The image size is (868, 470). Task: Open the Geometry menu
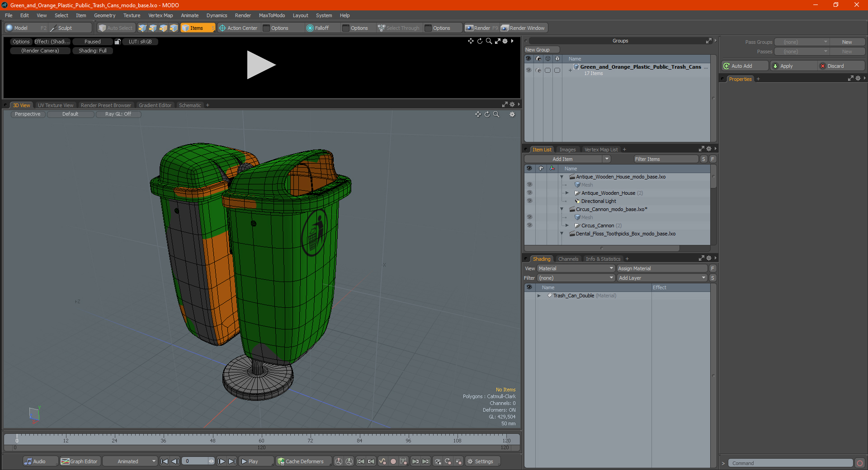tap(104, 15)
